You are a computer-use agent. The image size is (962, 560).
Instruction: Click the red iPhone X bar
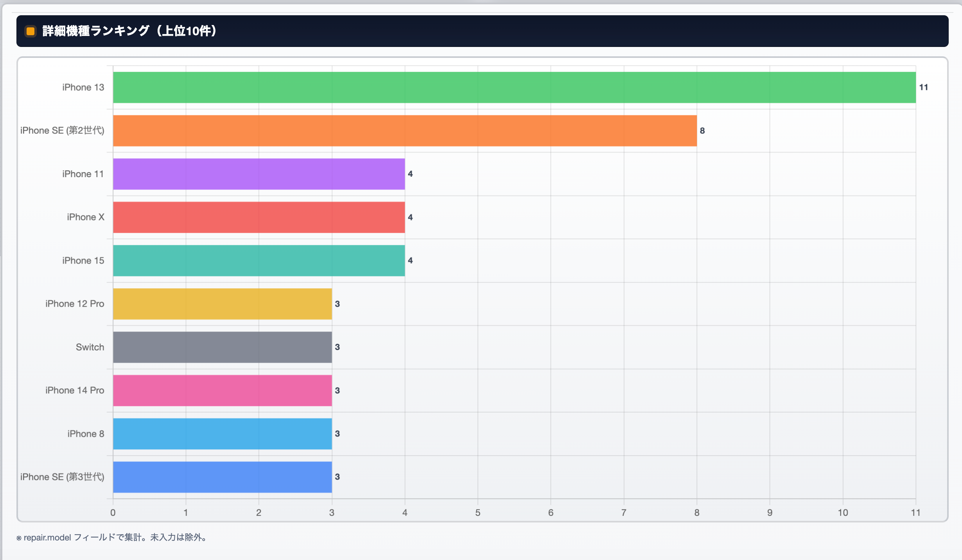coord(259,217)
